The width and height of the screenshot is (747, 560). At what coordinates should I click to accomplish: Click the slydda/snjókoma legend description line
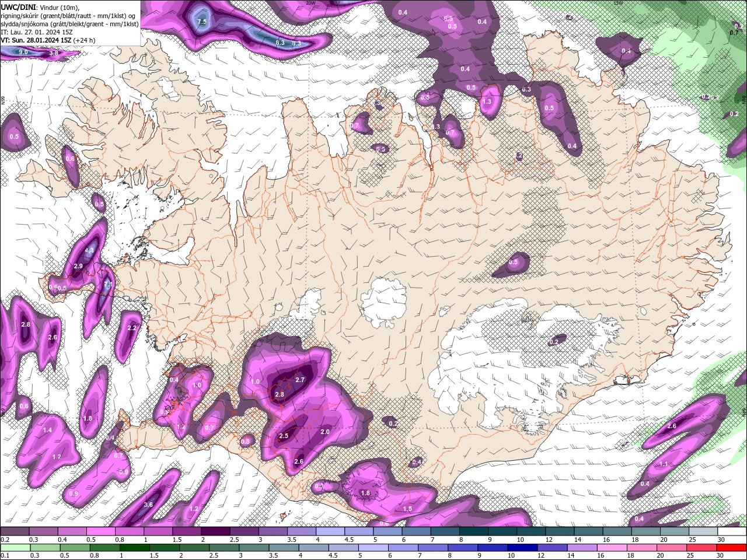69,24
